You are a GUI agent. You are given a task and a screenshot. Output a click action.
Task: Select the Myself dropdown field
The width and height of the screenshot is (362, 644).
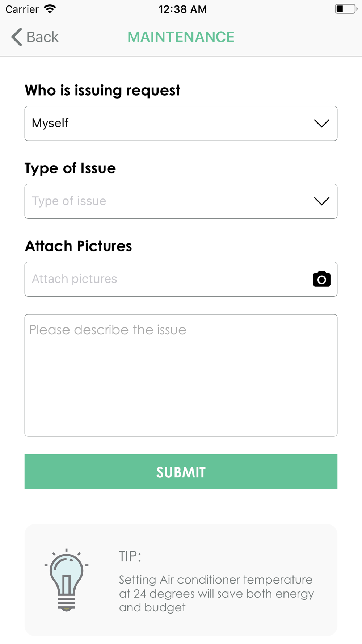pyautogui.click(x=181, y=123)
